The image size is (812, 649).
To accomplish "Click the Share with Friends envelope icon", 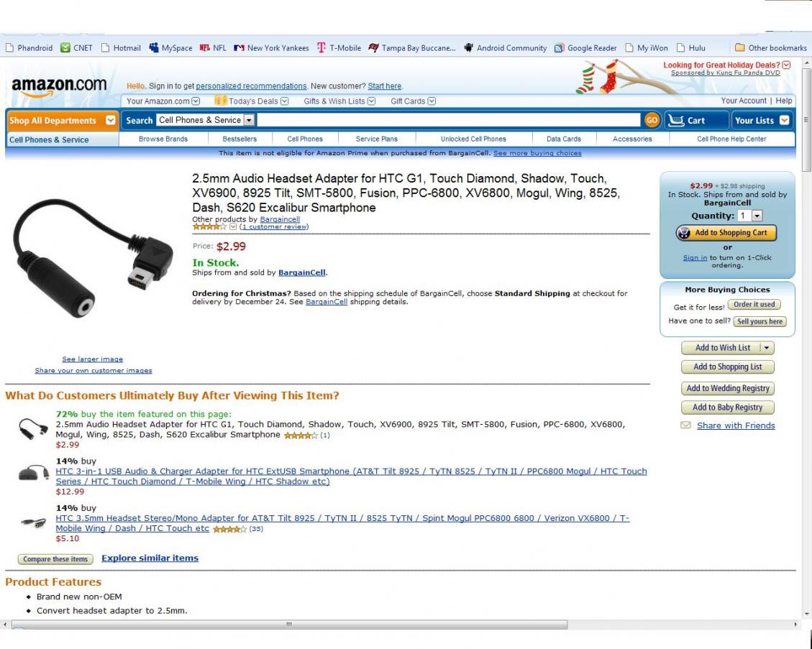I will click(685, 425).
